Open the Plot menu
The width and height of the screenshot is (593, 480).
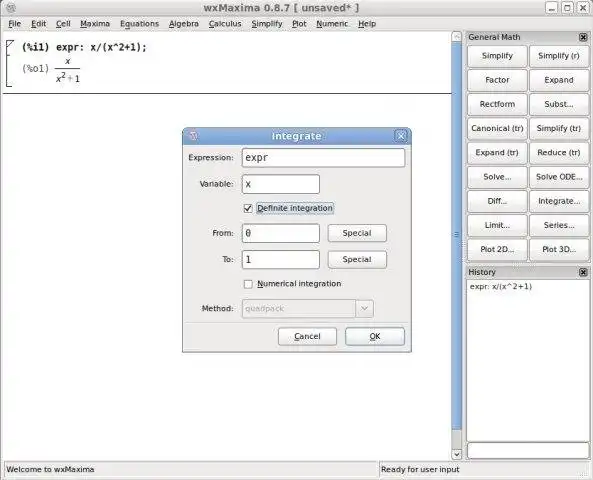pos(299,24)
